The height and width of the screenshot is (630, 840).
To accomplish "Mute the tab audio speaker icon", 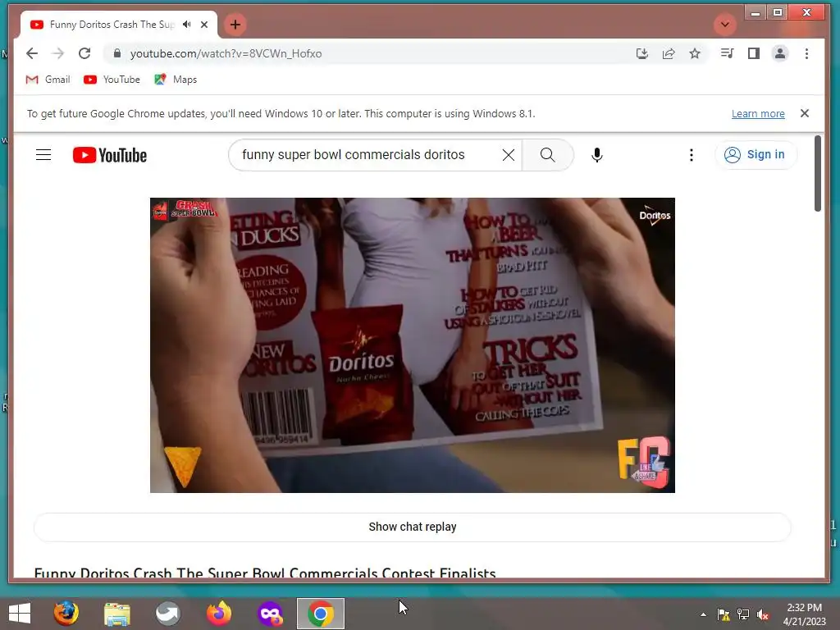I will point(186,25).
